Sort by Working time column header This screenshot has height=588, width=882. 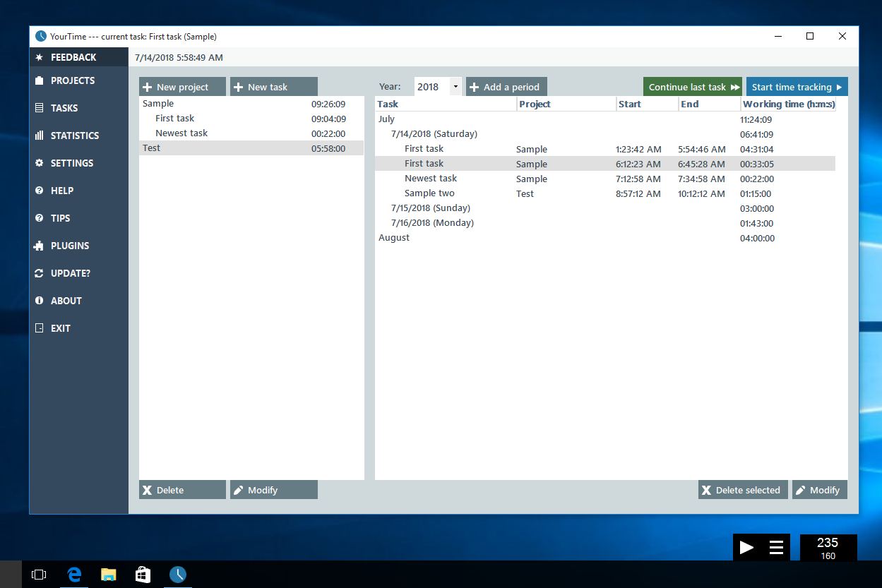788,104
